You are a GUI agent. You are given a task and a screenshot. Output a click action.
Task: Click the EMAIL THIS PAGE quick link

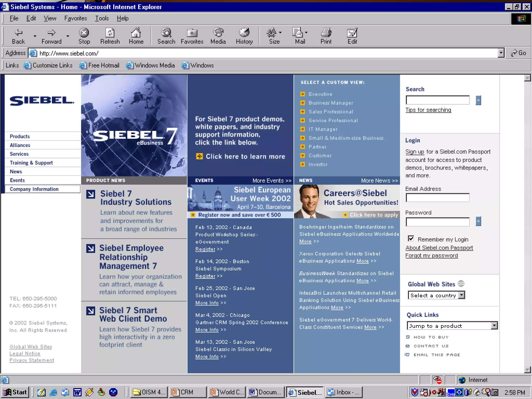437,355
